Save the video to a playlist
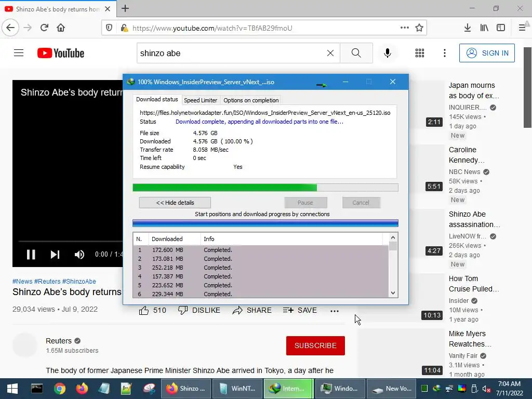 300,310
